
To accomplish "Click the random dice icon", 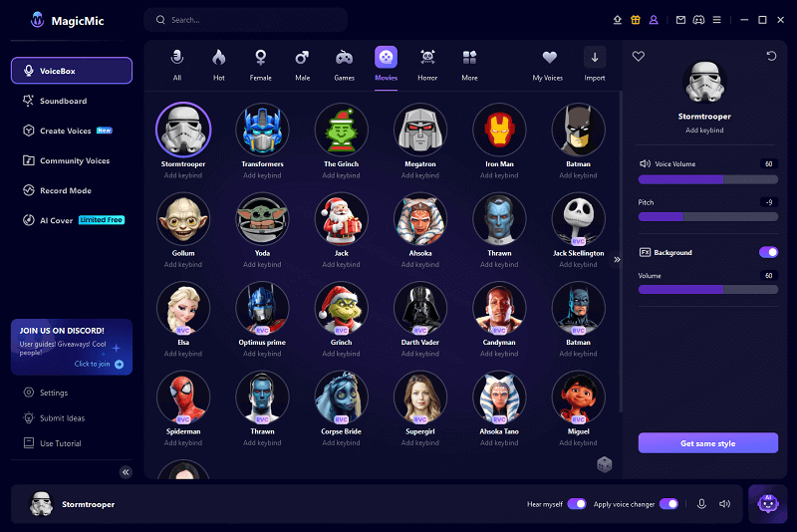I will [604, 464].
